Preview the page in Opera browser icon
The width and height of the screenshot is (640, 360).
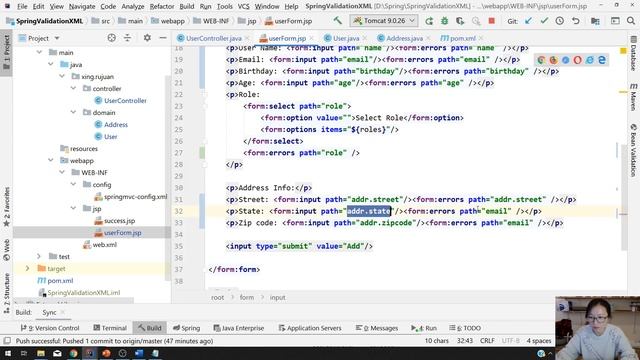click(x=578, y=60)
